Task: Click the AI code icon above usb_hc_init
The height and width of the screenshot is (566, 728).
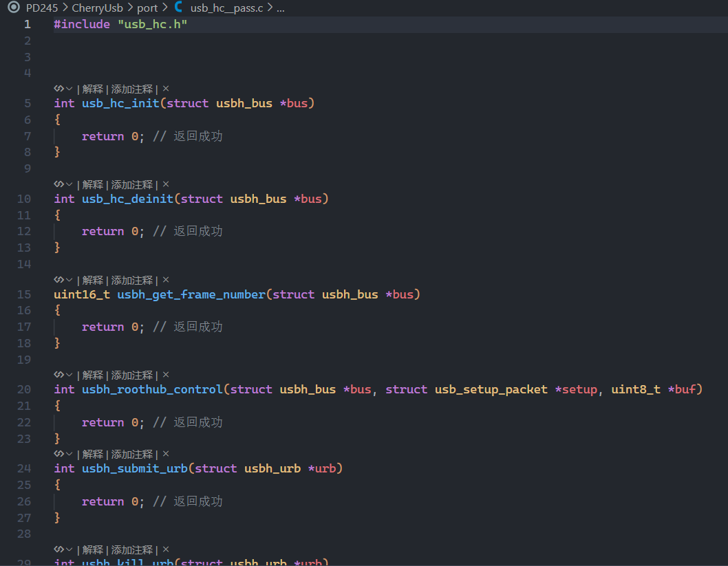Action: (58, 89)
